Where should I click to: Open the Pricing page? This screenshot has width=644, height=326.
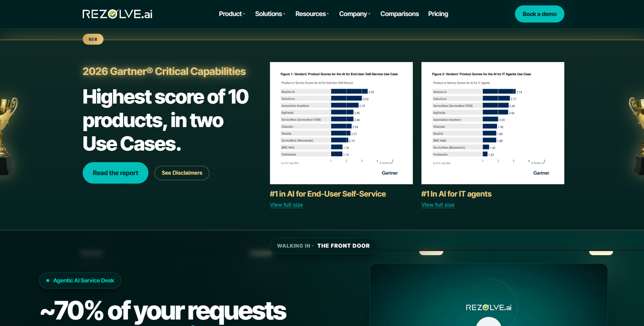tap(438, 14)
